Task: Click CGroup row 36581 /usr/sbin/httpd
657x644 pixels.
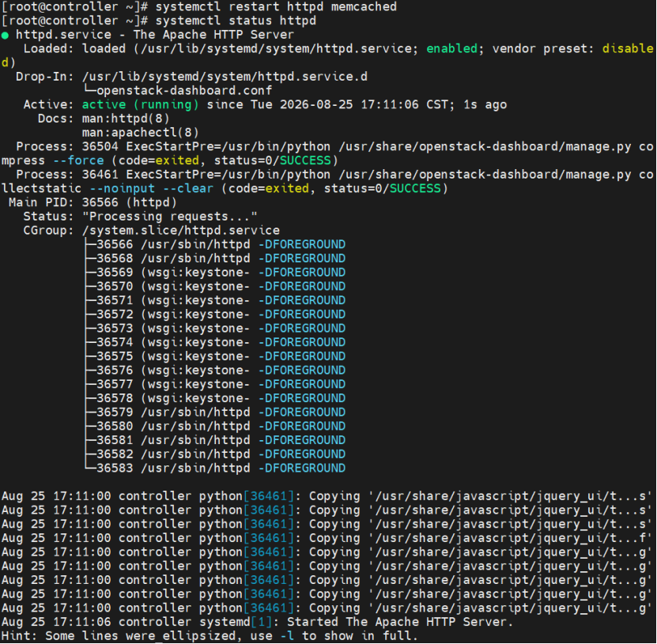Action: [x=215, y=440]
